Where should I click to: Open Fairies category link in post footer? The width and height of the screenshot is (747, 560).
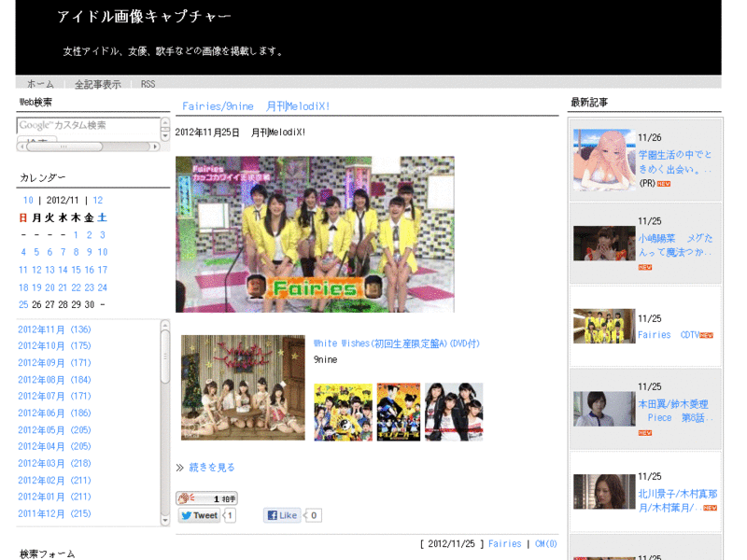[504, 544]
